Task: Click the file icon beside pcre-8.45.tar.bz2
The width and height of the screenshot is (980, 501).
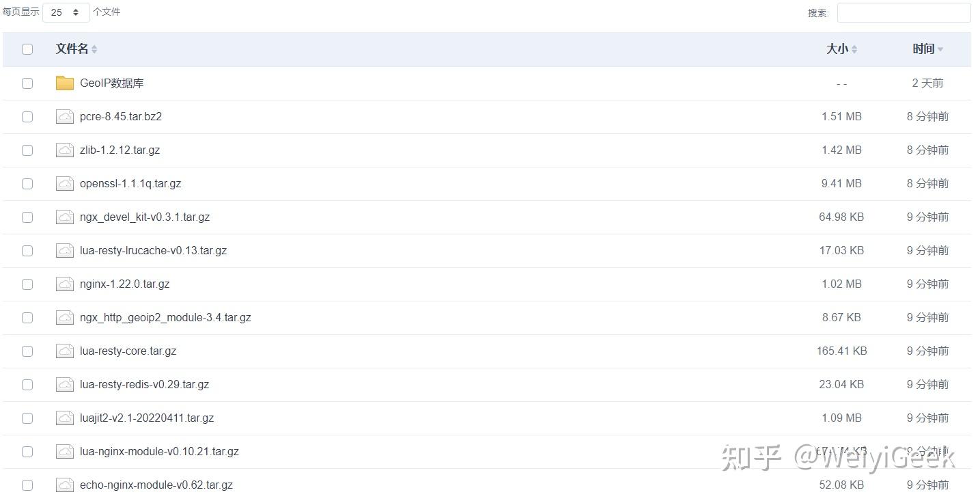Action: [65, 117]
